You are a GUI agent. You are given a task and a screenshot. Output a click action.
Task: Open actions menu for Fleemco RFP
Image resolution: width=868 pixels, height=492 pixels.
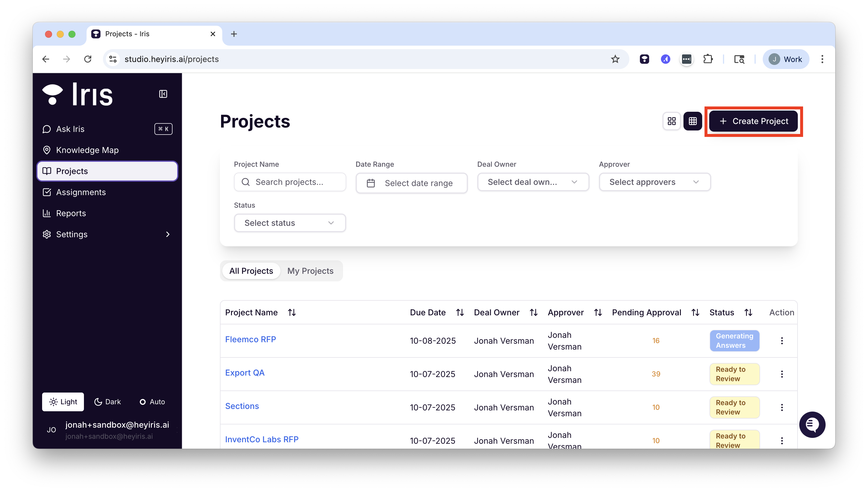tap(781, 340)
